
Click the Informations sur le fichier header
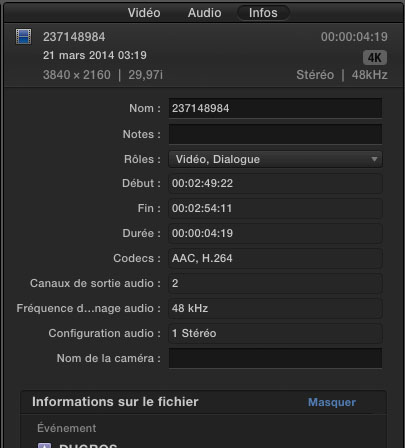115,402
